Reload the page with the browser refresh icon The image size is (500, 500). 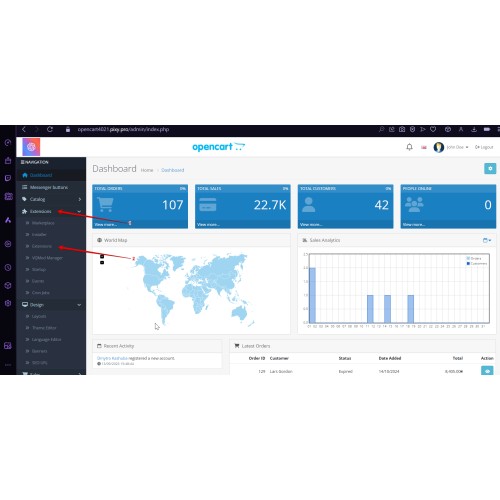[x=50, y=129]
